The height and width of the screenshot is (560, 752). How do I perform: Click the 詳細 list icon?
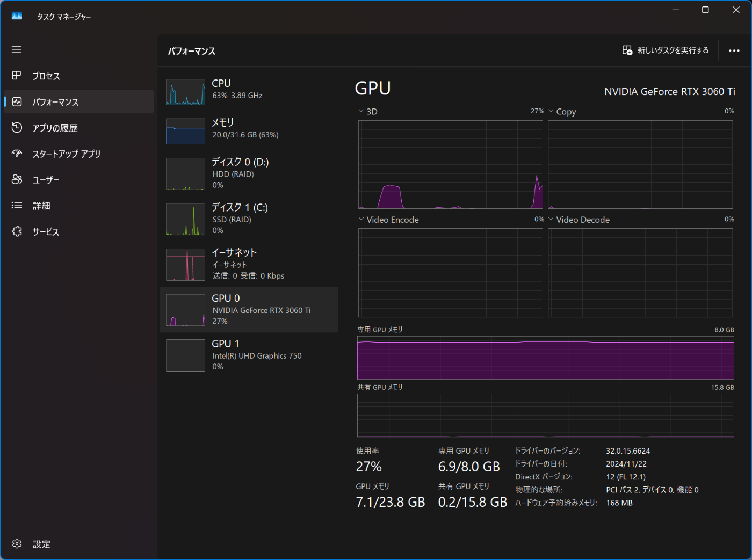tap(17, 205)
